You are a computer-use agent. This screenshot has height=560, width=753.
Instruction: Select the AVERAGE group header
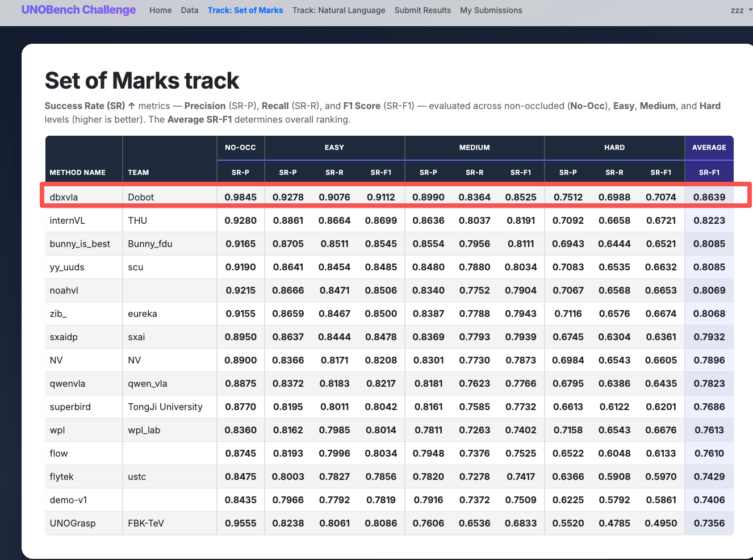709,148
